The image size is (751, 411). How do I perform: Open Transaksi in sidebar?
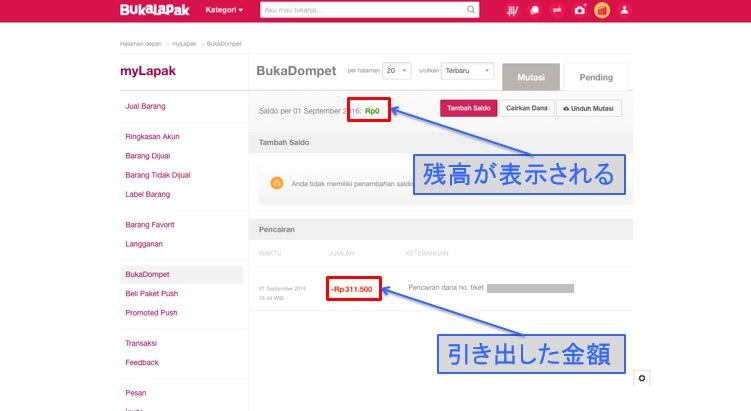click(x=141, y=343)
